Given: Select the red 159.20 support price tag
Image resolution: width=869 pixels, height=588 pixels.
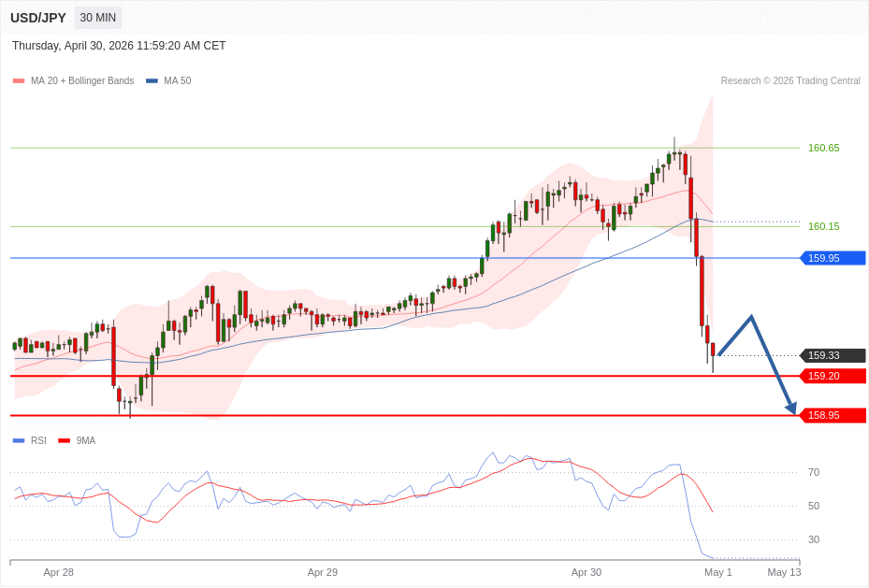Looking at the screenshot, I should pyautogui.click(x=833, y=376).
